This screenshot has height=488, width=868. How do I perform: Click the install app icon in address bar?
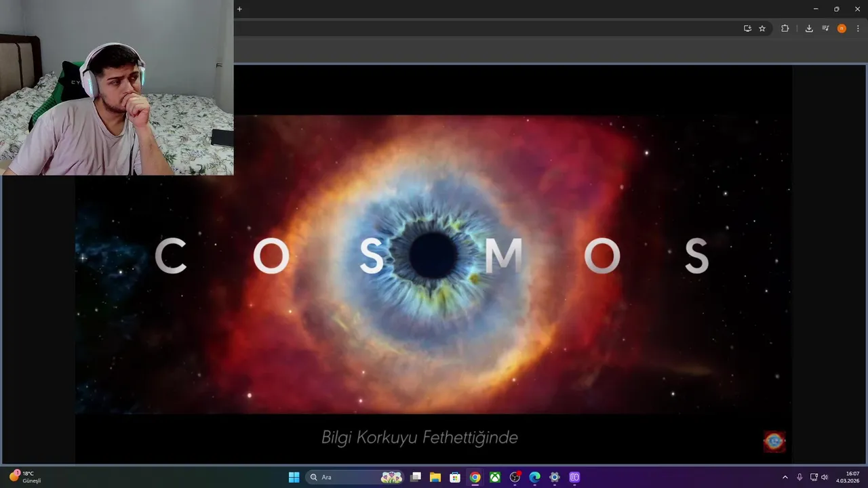[x=747, y=28]
